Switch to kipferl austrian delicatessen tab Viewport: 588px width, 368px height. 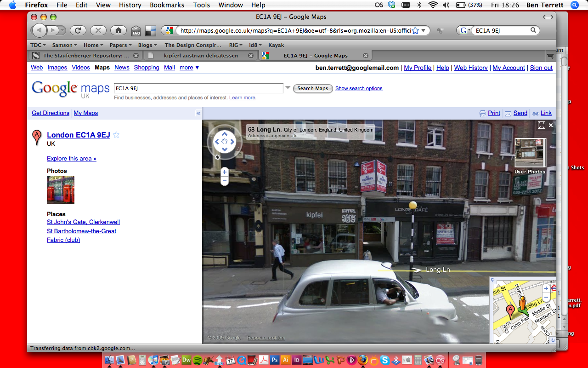[201, 56]
